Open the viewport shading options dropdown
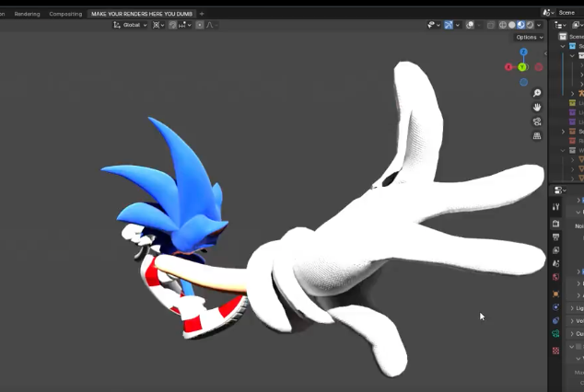 click(x=539, y=25)
